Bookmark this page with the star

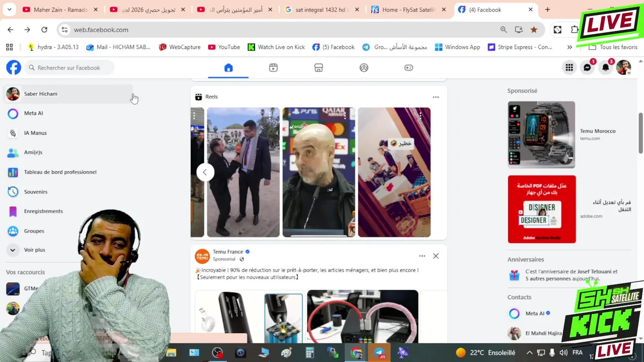(534, 30)
